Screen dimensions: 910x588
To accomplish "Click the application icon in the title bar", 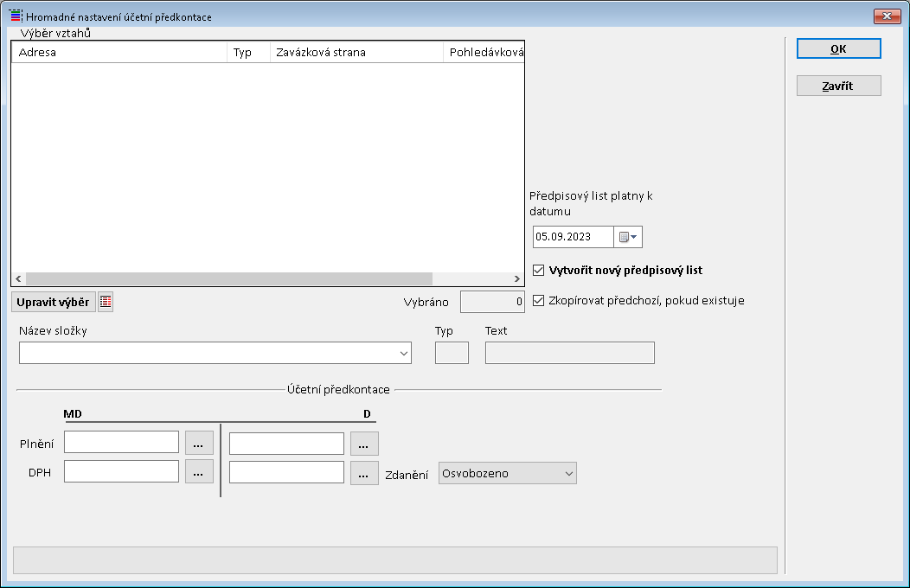I will [x=15, y=16].
